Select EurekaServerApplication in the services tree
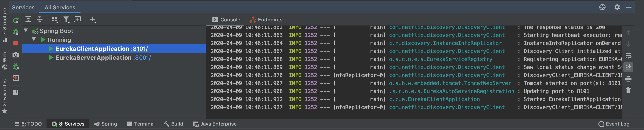Screen dimensions: 644x130 pyautogui.click(x=93, y=58)
